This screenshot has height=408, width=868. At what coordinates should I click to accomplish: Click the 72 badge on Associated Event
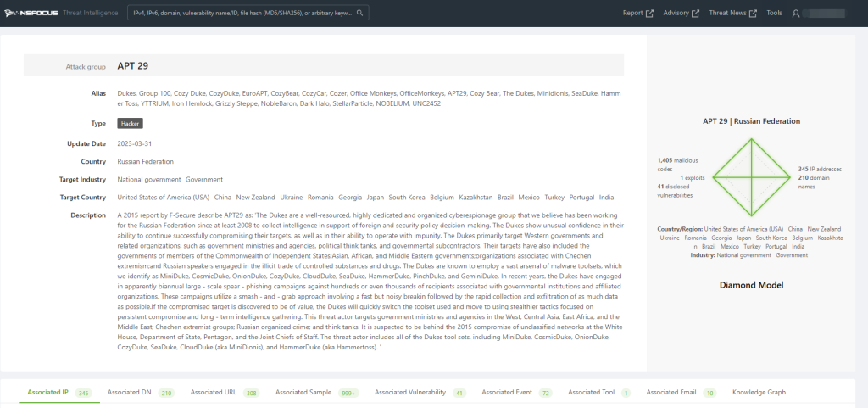coord(545,393)
